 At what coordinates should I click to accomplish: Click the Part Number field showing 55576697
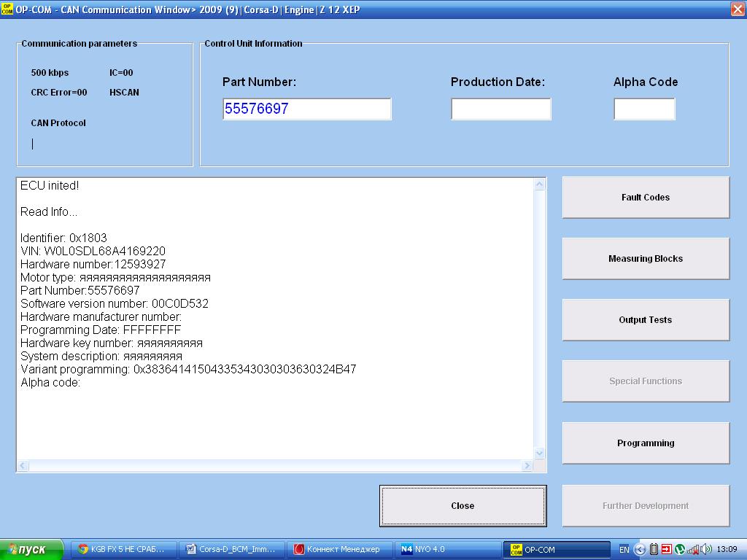click(307, 109)
